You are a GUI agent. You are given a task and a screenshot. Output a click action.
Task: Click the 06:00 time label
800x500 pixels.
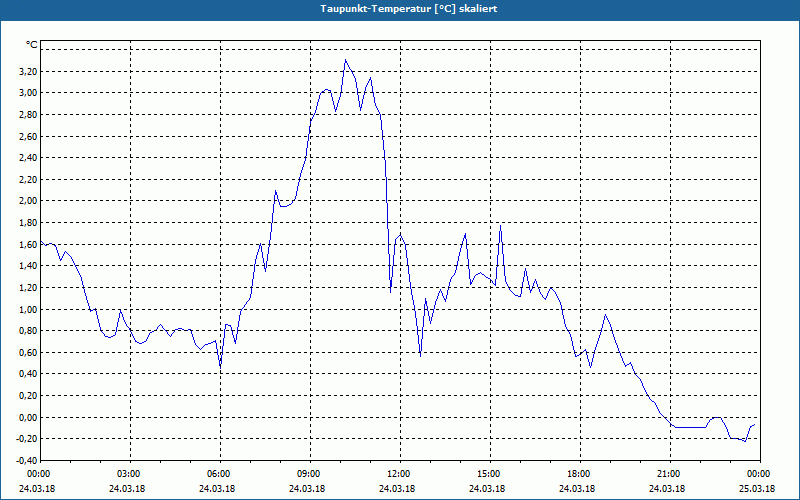click(220, 474)
